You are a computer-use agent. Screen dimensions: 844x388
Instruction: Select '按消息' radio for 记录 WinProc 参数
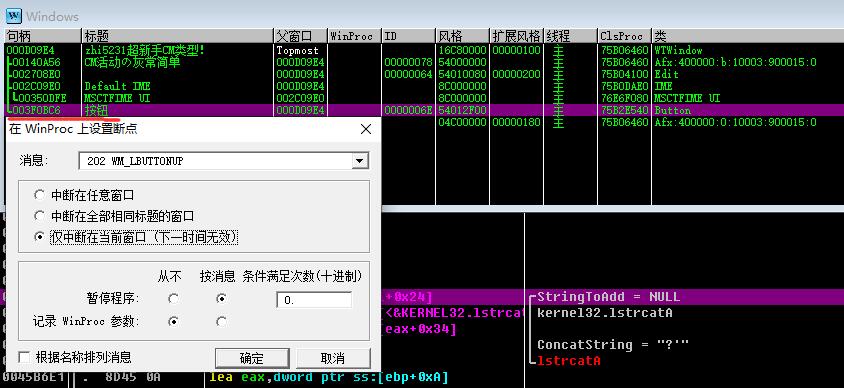pyautogui.click(x=221, y=322)
